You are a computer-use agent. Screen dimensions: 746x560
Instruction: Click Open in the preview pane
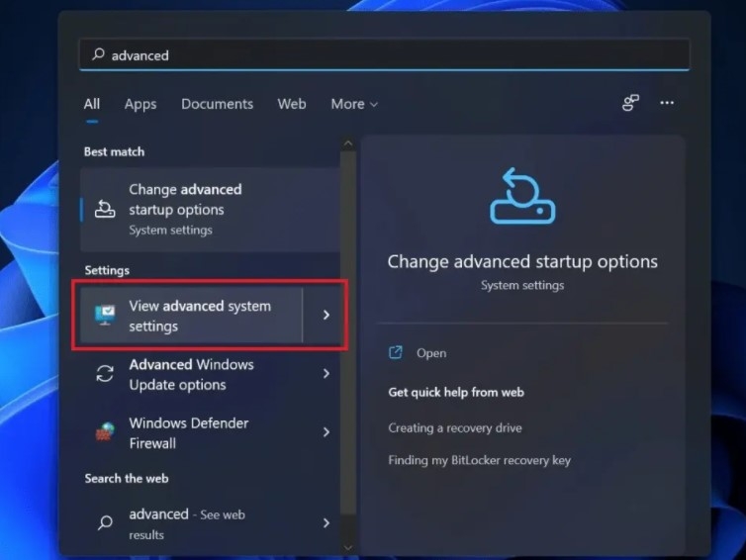click(430, 353)
